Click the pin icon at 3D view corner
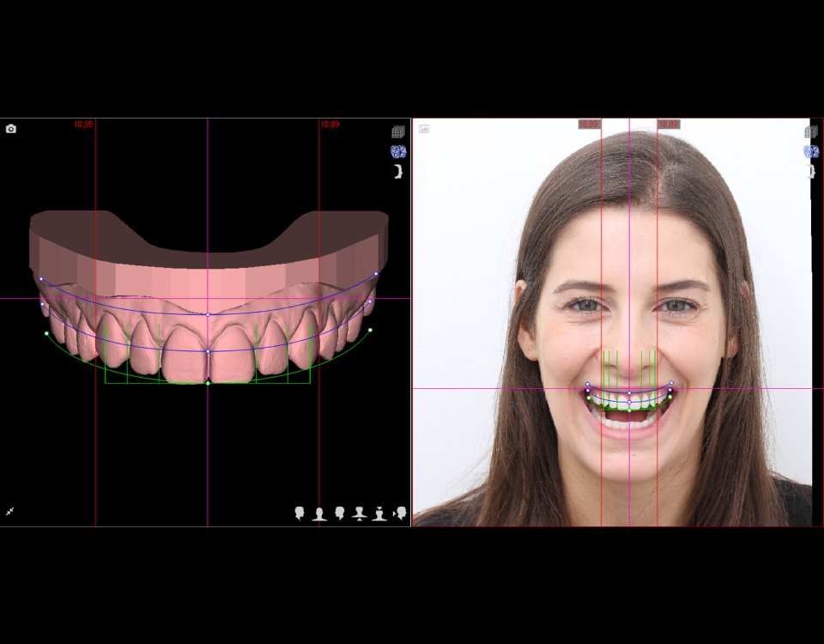Screen dimensions: 824x644 pyautogui.click(x=10, y=512)
